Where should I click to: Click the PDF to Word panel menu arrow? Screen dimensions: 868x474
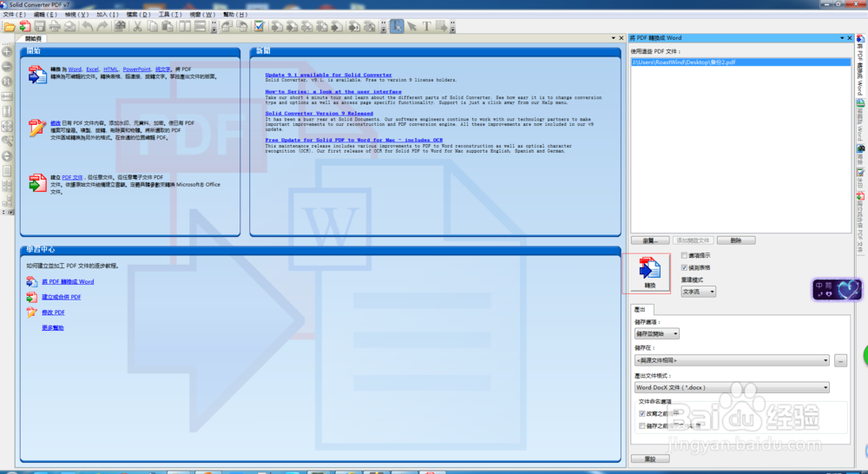(x=842, y=38)
